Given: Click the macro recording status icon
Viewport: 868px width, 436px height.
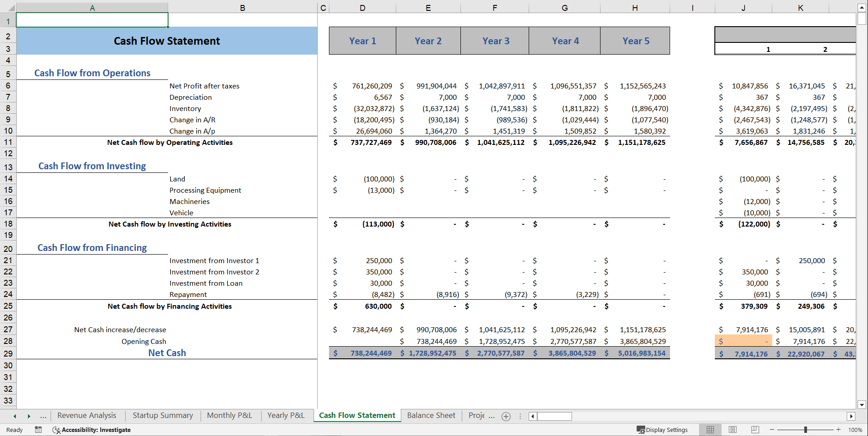Looking at the screenshot, I should pos(38,430).
